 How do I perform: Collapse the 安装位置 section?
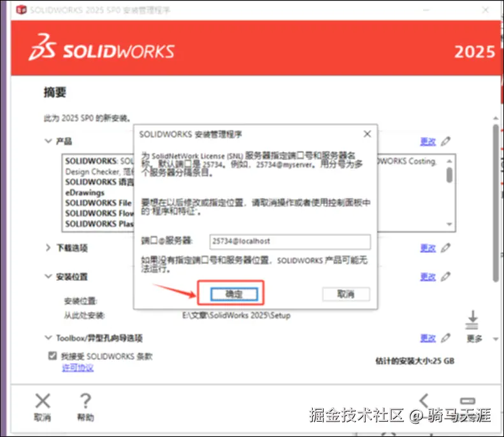tap(48, 276)
